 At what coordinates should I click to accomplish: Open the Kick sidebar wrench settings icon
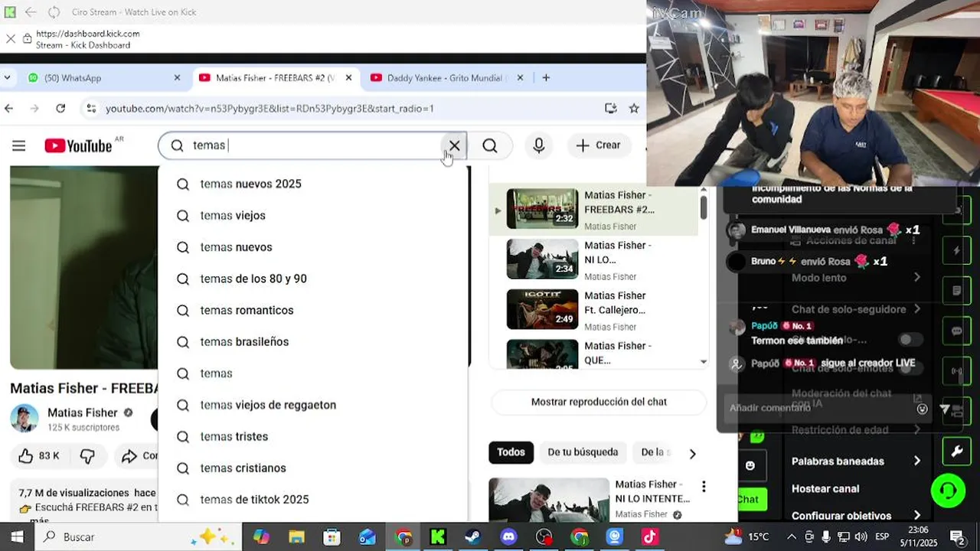tap(956, 452)
